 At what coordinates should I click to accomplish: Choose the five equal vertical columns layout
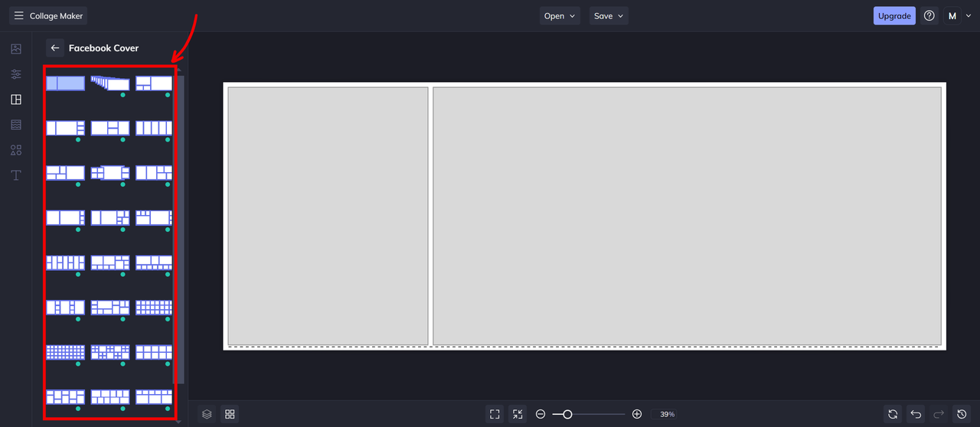155,128
